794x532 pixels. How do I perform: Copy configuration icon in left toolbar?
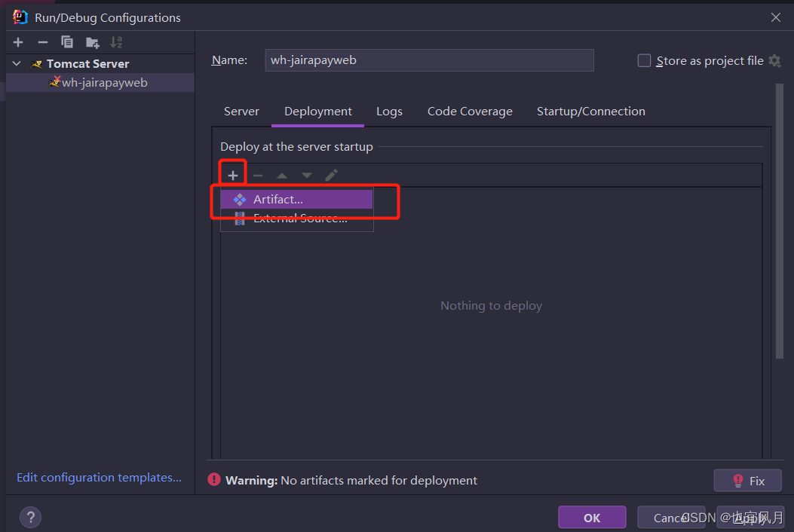67,42
